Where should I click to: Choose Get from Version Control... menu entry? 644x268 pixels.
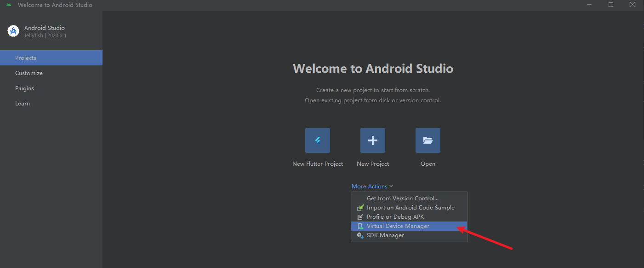coord(403,198)
